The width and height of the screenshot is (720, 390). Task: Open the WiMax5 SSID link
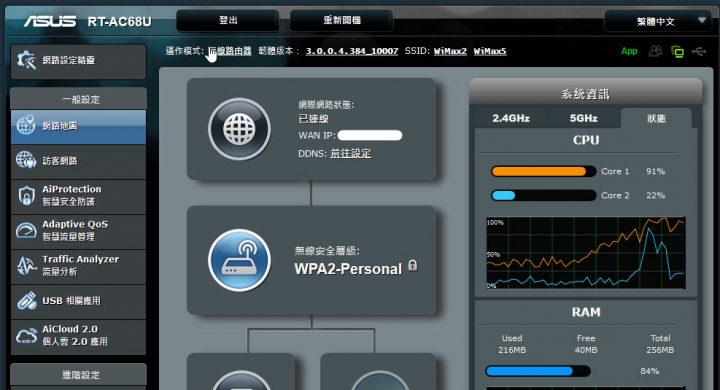click(490, 51)
